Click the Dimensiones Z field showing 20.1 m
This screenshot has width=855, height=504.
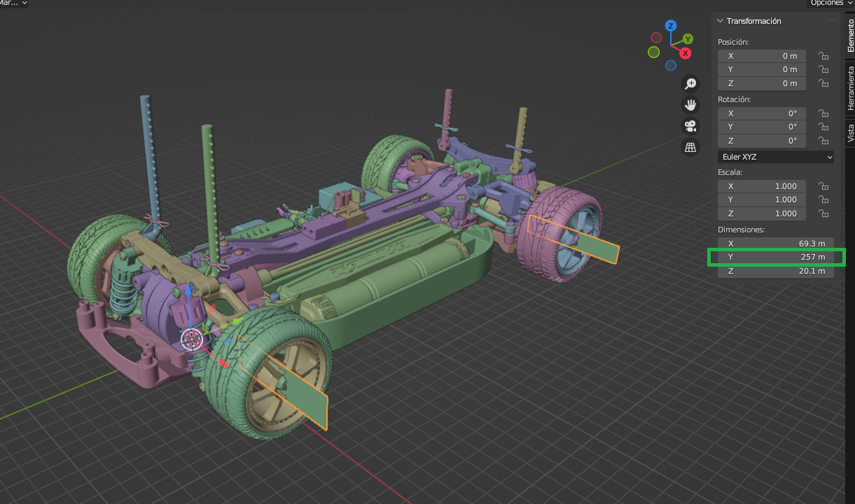point(776,271)
